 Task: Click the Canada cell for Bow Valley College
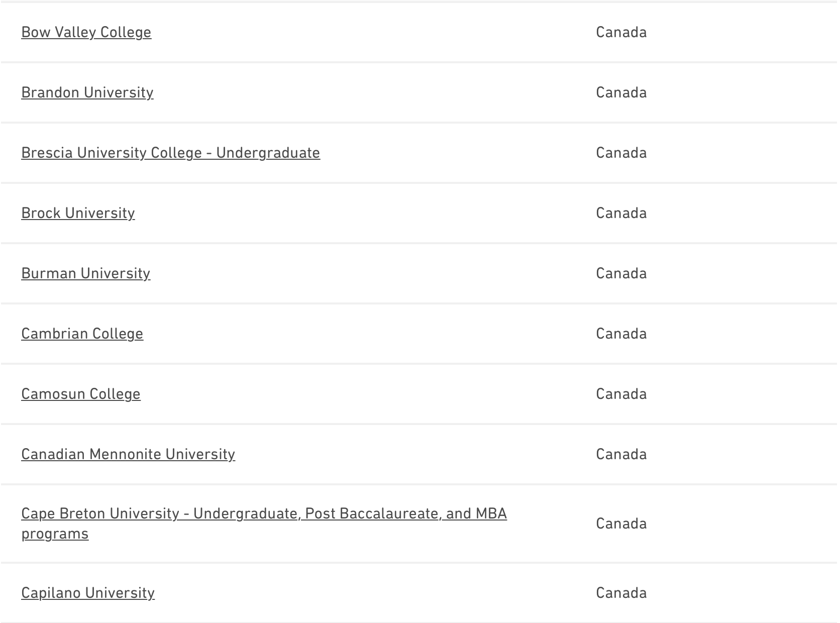click(x=621, y=32)
